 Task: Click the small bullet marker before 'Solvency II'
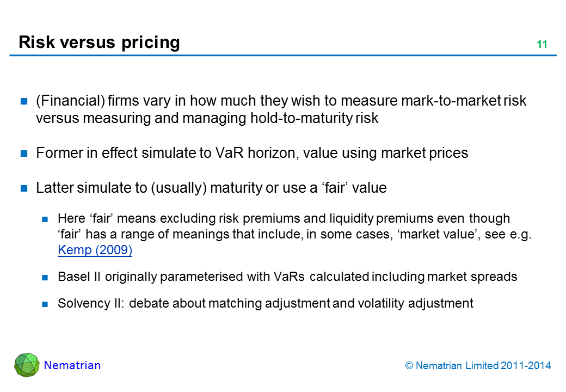pos(46,304)
